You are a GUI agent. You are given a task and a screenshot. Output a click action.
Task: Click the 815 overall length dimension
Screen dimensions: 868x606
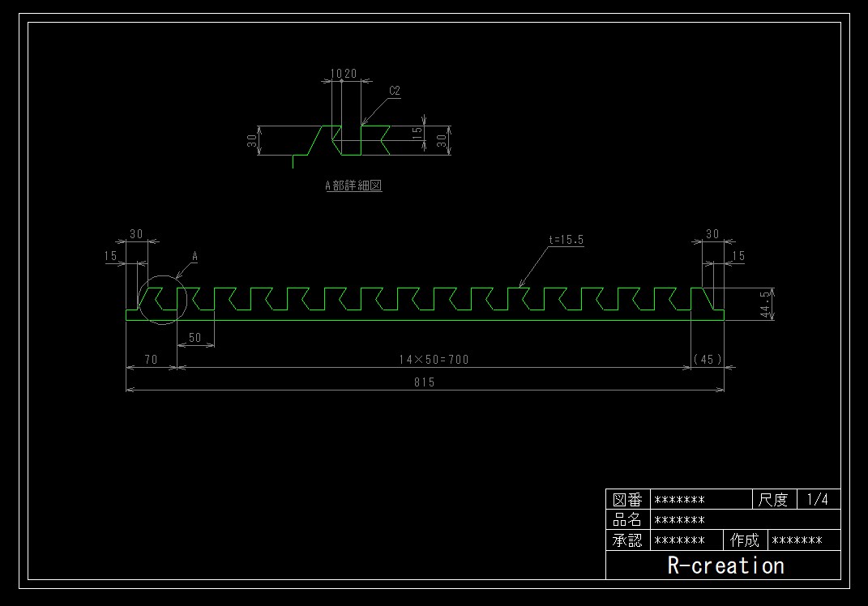point(425,382)
